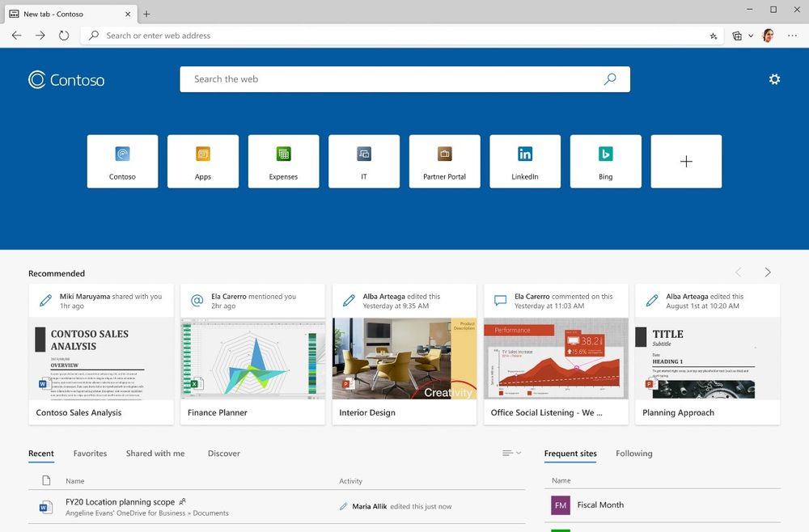Screen dimensions: 809x532
Task: Click the Partner Portal tile
Action: click(x=444, y=162)
